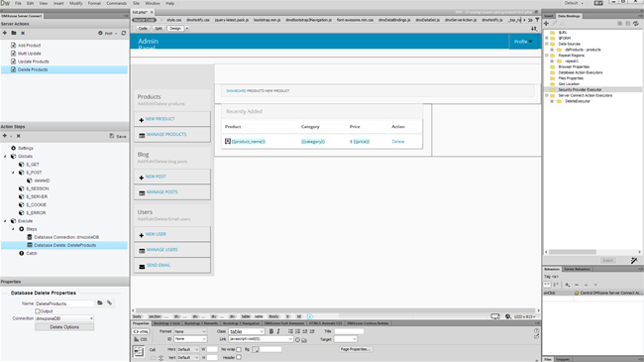Viewport: 644px width, 362px height.
Task: Open the Horz alignment dropdown
Action: (x=188, y=349)
